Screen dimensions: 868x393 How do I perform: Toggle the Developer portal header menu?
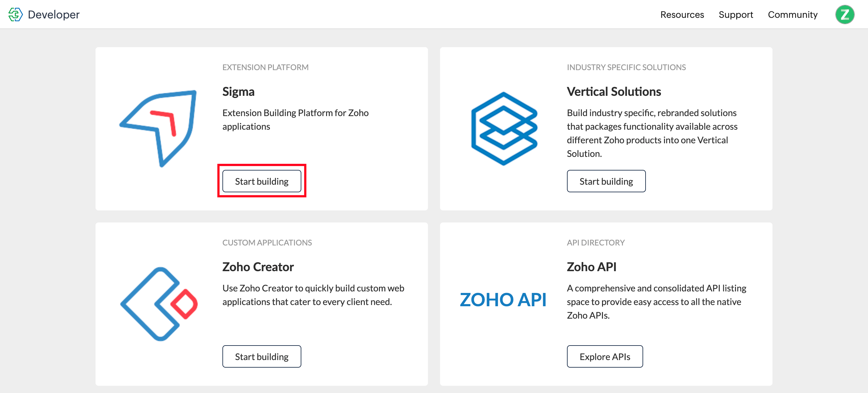click(16, 15)
